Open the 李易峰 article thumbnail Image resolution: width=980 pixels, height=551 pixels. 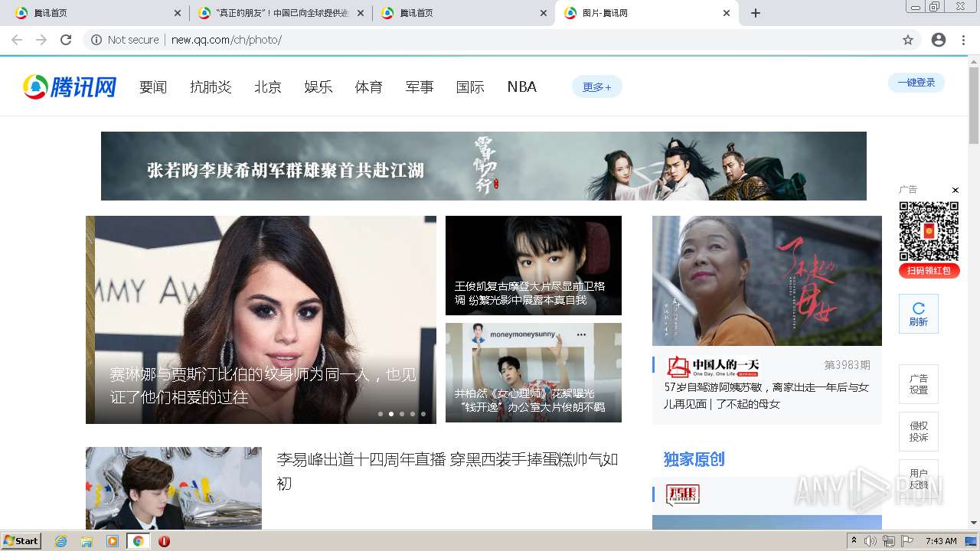pos(174,488)
